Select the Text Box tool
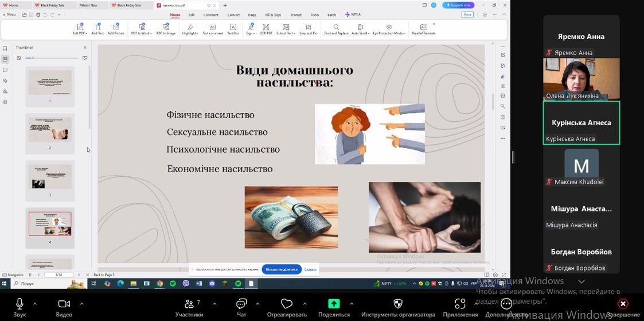 [x=233, y=29]
